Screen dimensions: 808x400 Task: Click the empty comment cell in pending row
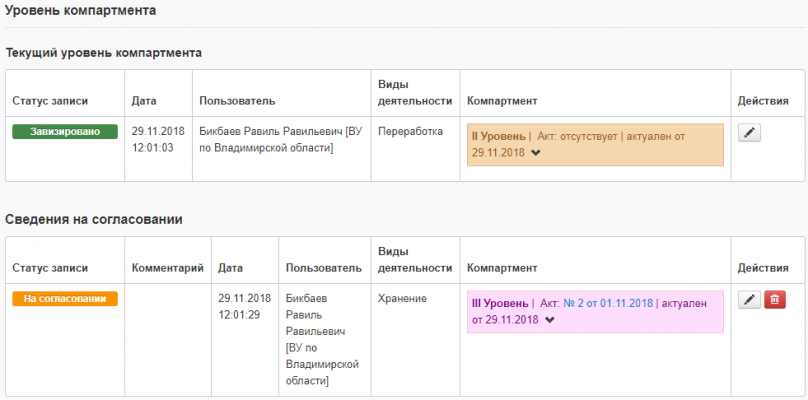[x=168, y=335]
